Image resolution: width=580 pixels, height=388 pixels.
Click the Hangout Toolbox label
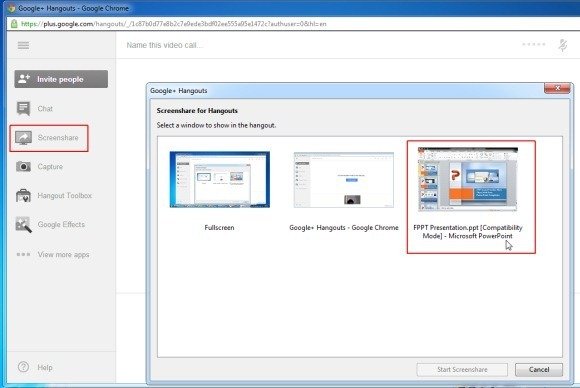(65, 195)
